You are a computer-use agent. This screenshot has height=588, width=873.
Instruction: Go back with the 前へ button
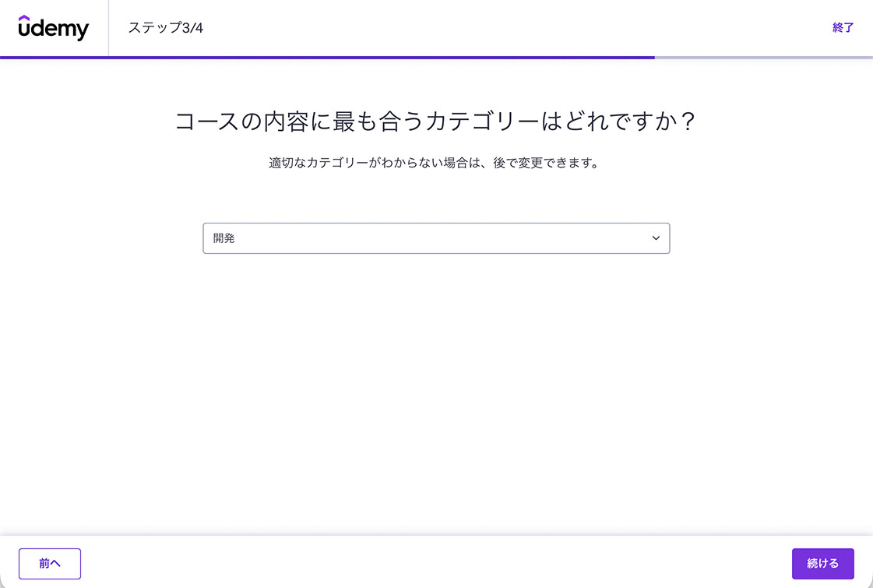coord(50,564)
